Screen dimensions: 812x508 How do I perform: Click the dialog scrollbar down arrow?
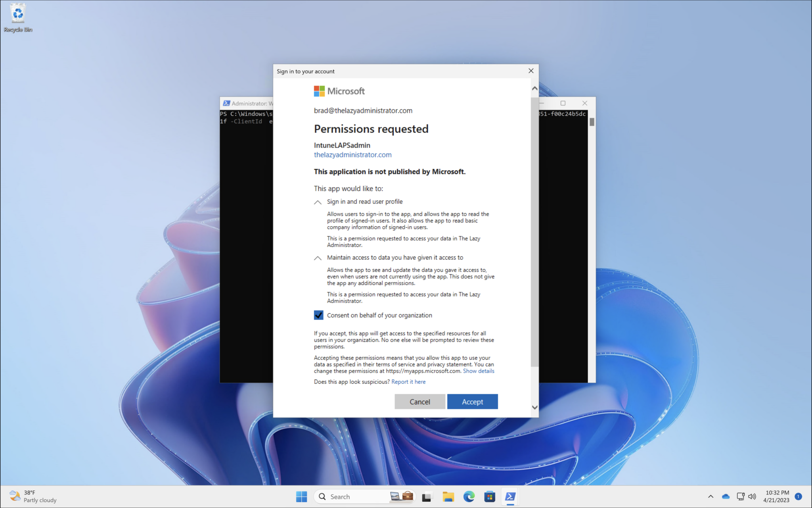pos(534,407)
